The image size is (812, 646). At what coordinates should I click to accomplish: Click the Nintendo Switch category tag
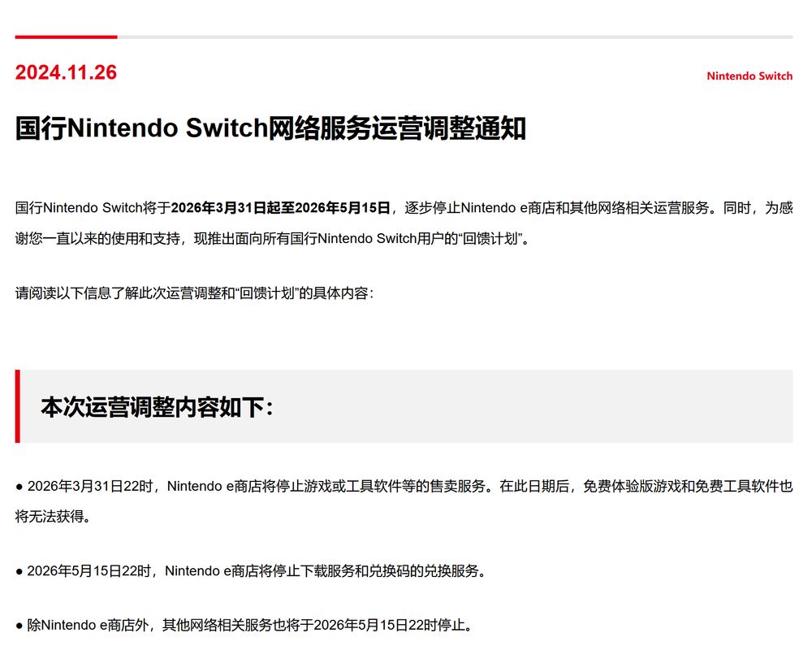pos(749,76)
